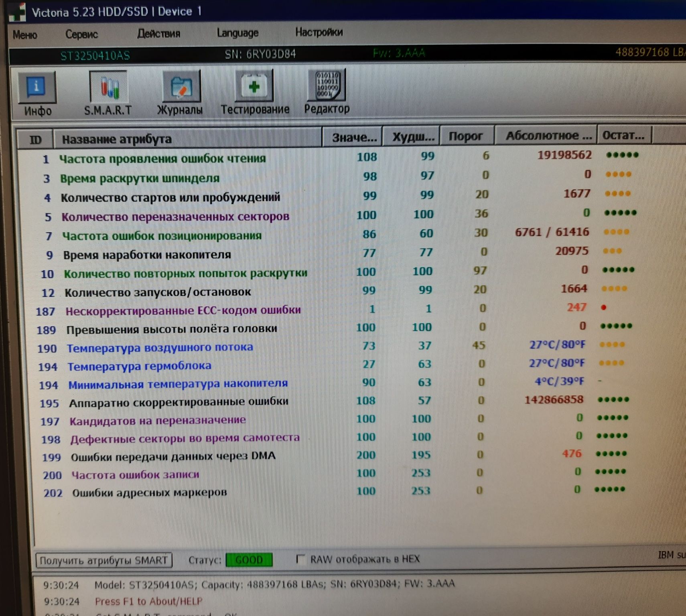Click the single red health dot of attribute 187
Image resolution: width=686 pixels, height=616 pixels.
(x=603, y=308)
